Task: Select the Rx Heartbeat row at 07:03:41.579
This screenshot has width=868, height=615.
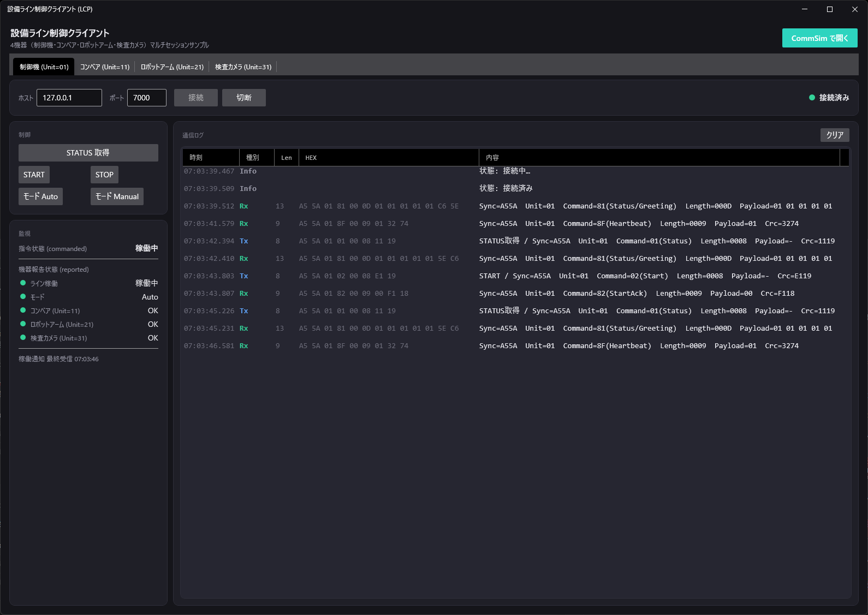Action: point(516,224)
